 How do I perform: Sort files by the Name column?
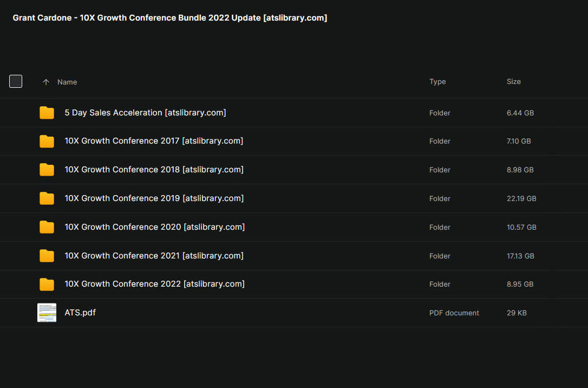click(x=67, y=82)
